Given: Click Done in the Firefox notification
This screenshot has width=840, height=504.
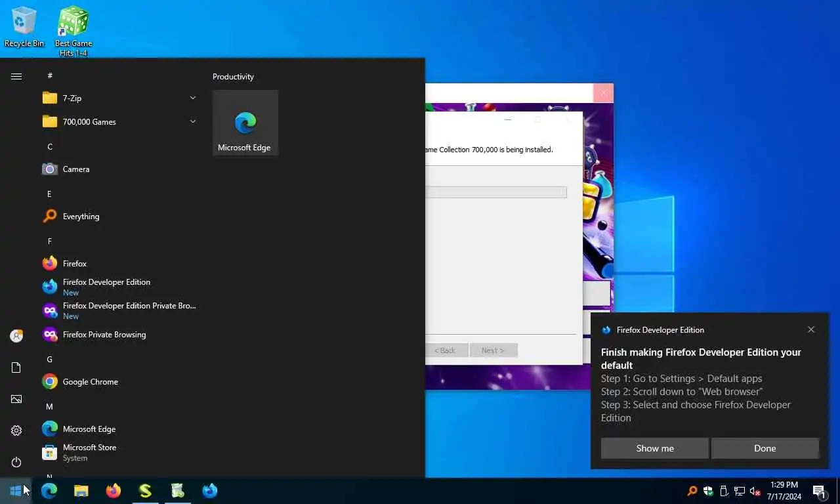Looking at the screenshot, I should (765, 448).
